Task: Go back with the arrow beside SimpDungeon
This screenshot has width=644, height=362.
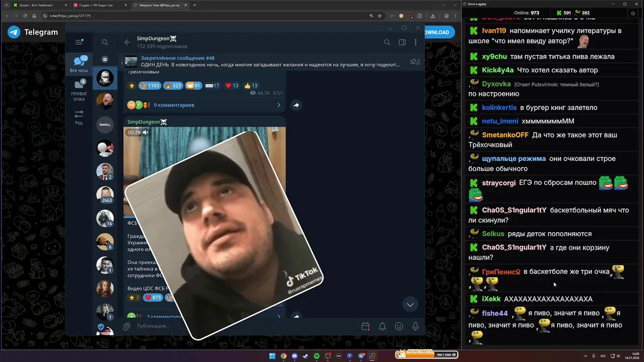Action: coord(127,42)
